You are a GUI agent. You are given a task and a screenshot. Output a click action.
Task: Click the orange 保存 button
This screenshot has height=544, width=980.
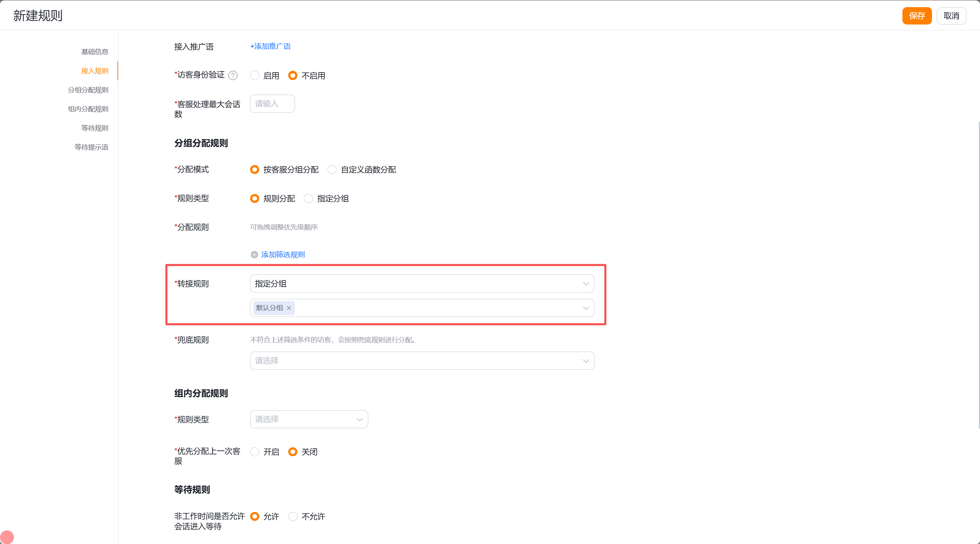[x=917, y=16]
